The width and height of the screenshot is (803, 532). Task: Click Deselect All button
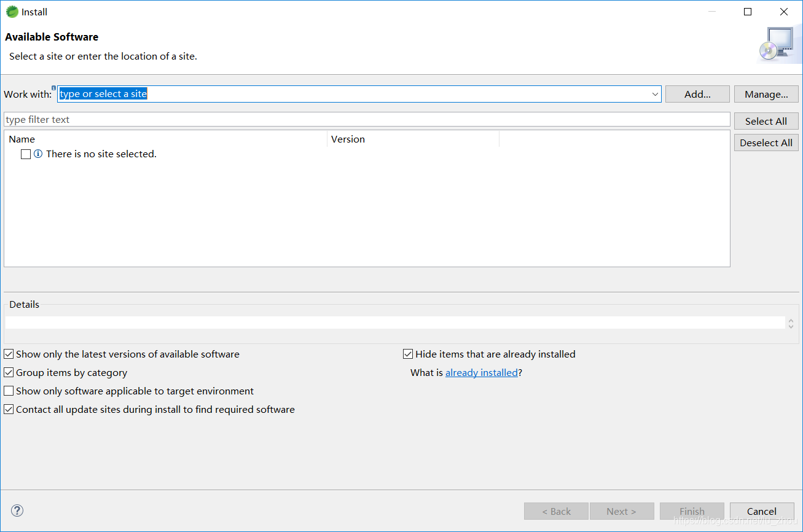tap(766, 143)
